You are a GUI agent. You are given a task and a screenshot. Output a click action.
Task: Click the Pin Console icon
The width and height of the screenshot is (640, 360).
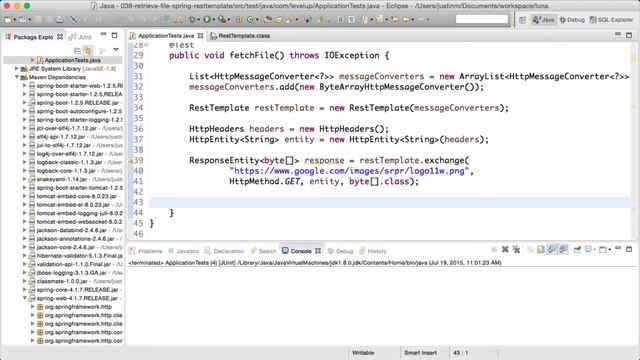point(577,249)
